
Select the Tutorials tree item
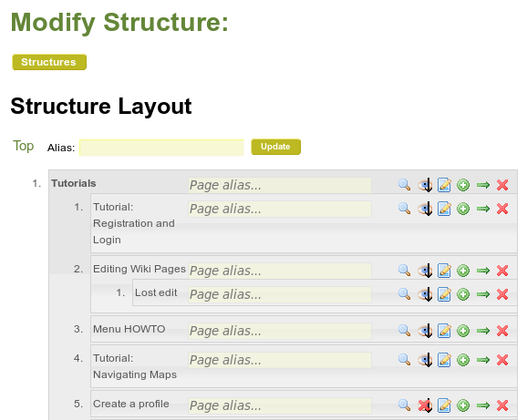(x=74, y=183)
